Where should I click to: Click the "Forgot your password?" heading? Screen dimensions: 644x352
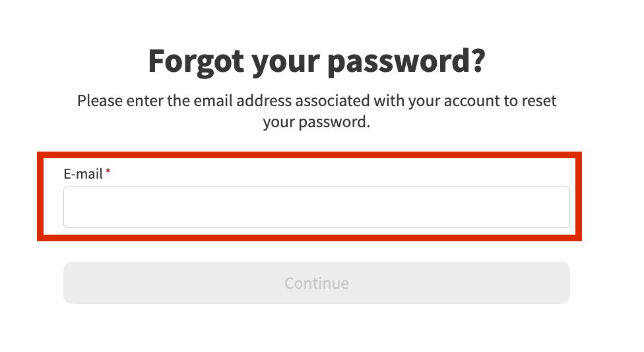point(316,61)
